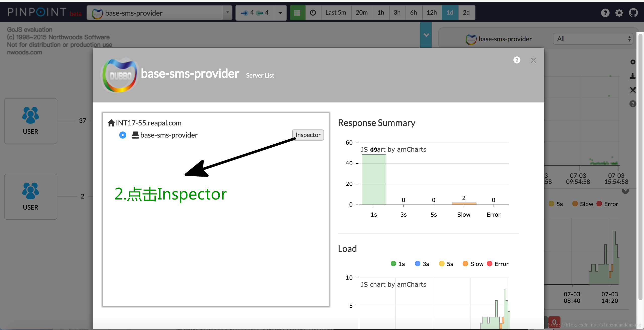This screenshot has width=644, height=330.
Task: Click the clock time-range icon
Action: [x=313, y=13]
